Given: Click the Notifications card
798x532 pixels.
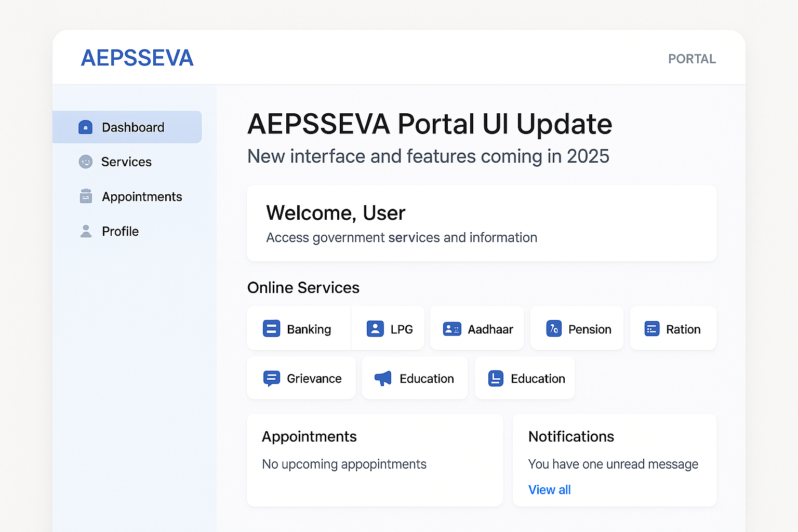Looking at the screenshot, I should 614,460.
